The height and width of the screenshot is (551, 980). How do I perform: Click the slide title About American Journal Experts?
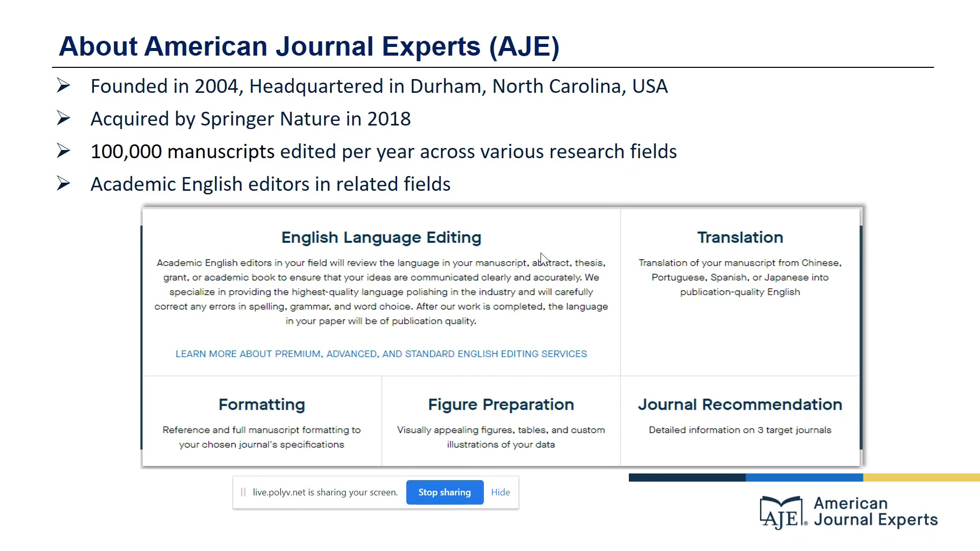click(x=309, y=46)
